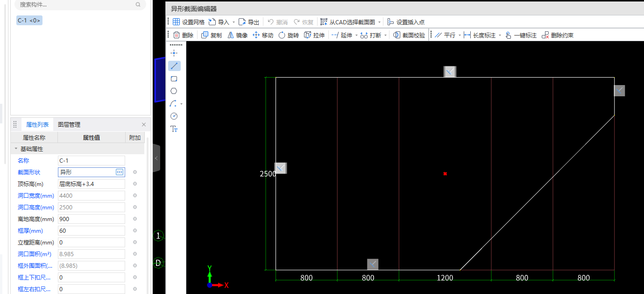Open the arc tool dropdown arrow
The image size is (644, 294).
tap(182, 104)
